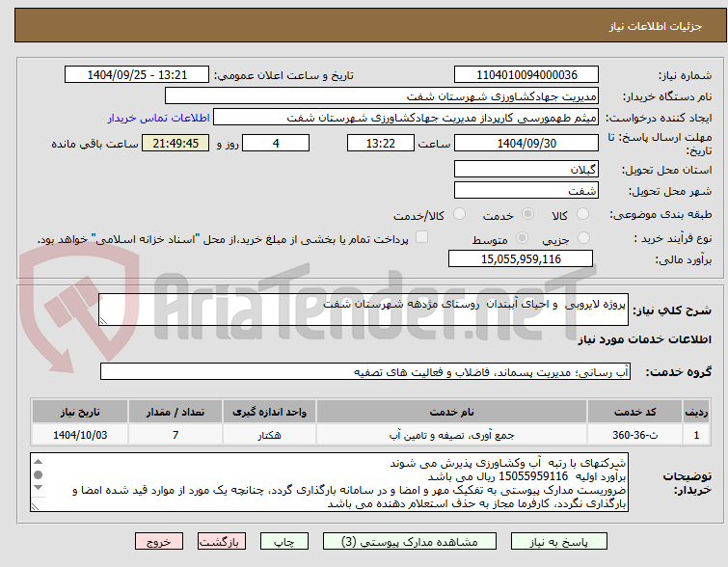The height and width of the screenshot is (567, 728).
Task: Click the need date cell 1404/10/03
Action: [x=80, y=435]
